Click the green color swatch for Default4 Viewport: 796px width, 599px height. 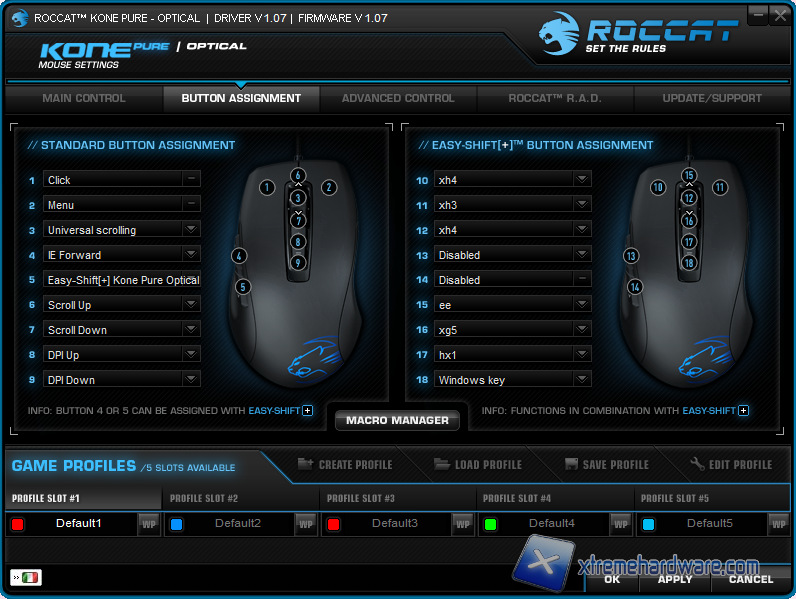(x=490, y=524)
